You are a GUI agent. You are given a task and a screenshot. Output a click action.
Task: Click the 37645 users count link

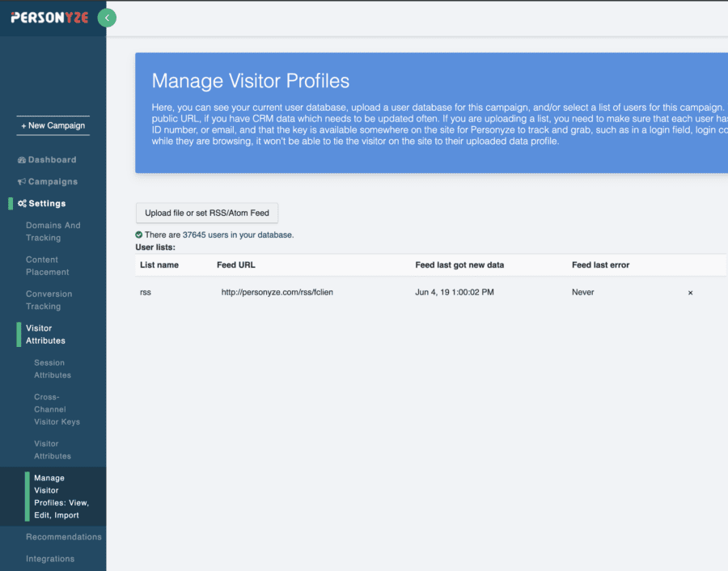pos(194,235)
